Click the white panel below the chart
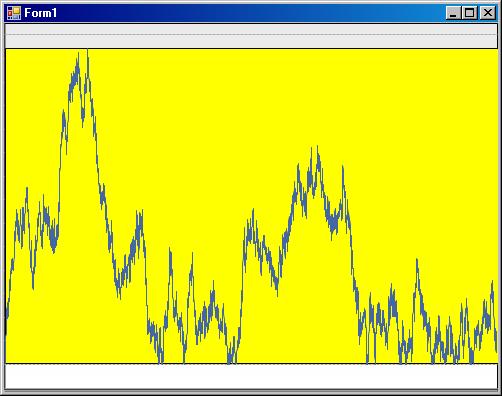The image size is (502, 396). coord(251,376)
